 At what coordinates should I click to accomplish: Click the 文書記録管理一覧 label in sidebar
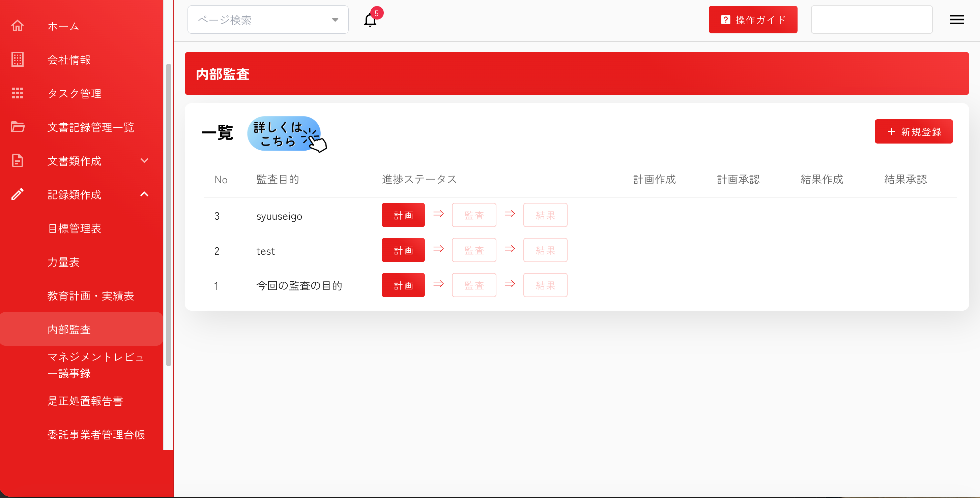click(90, 127)
